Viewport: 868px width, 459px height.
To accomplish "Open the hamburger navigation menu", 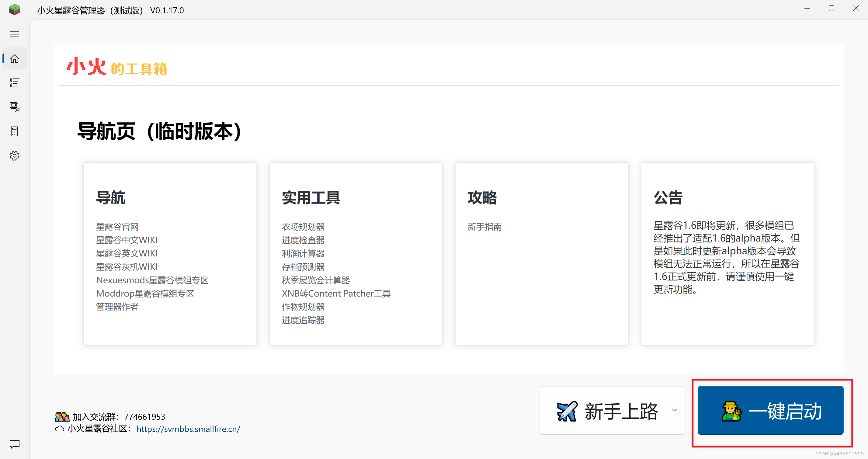I will coord(15,34).
